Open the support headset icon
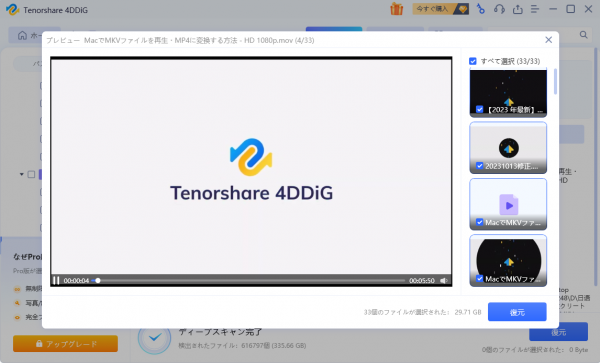This screenshot has height=363, width=600. coord(499,9)
